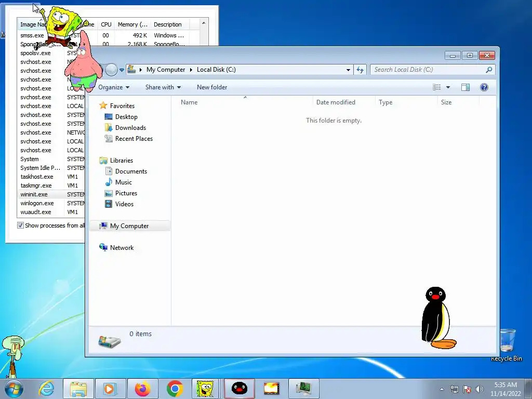Toggle Show processes from all users checkbox
The image size is (532, 399).
(20, 225)
